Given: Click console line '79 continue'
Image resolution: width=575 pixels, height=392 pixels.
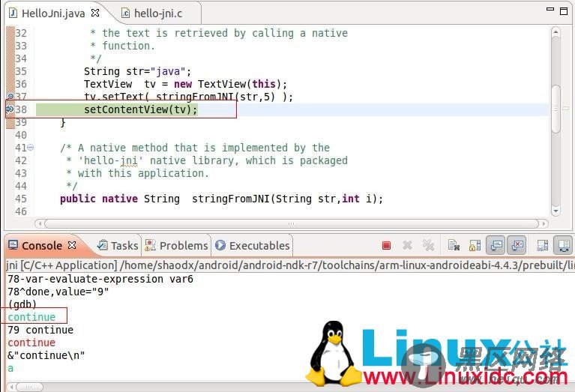Looking at the screenshot, I should 40,330.
